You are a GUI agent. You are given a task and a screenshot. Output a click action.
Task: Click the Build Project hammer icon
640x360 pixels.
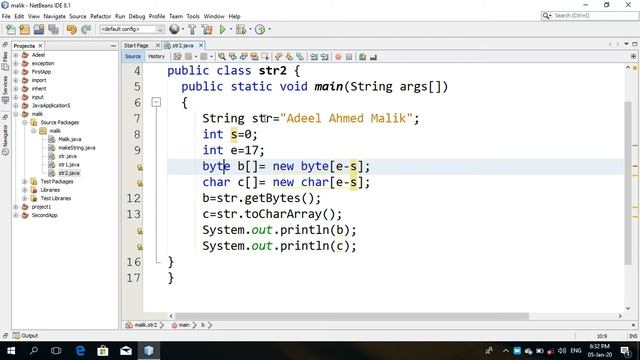coord(192,29)
